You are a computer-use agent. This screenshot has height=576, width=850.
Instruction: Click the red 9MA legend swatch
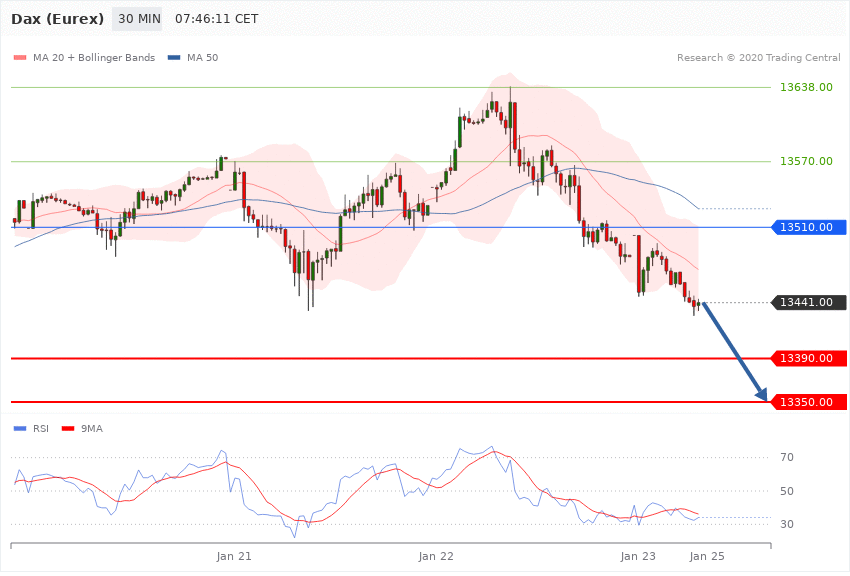68,429
